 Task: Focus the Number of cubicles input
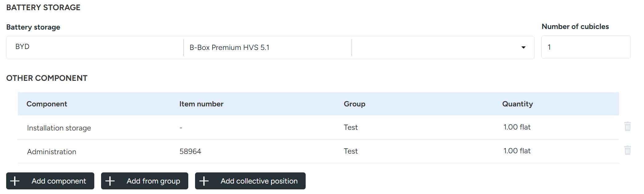(x=585, y=47)
